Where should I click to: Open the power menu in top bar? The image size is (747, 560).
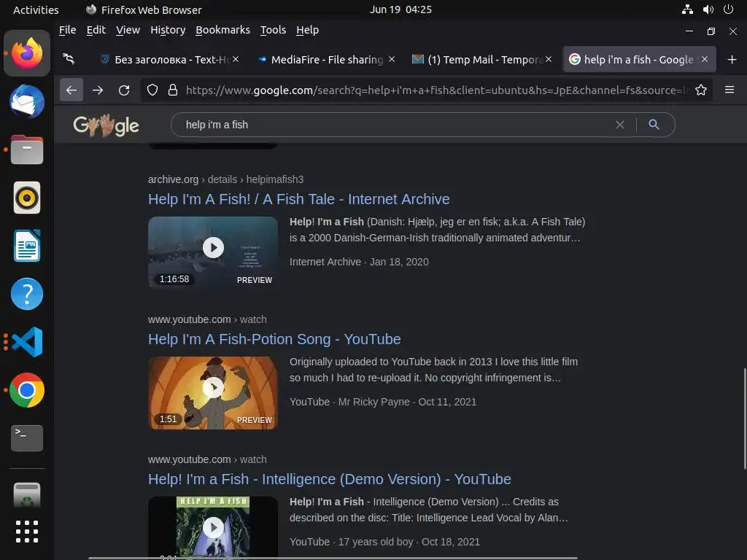click(729, 9)
